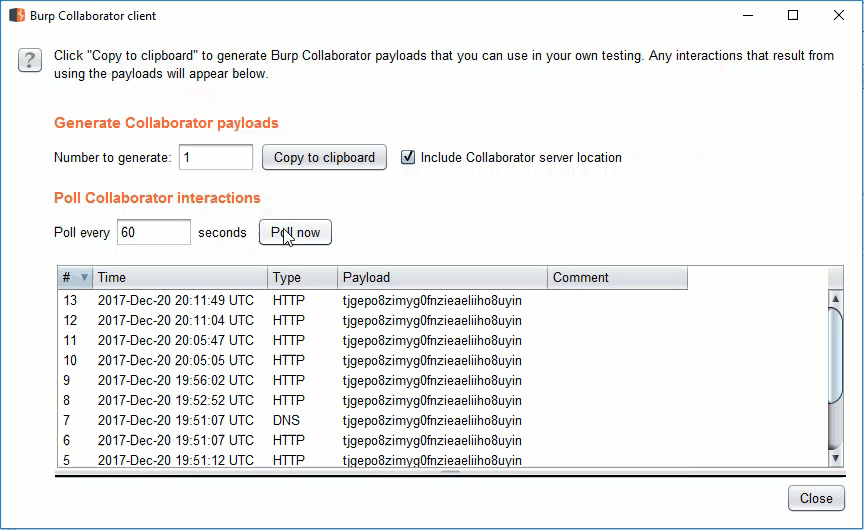Maximize the Burp Collaborator client window
864x530 pixels.
(793, 15)
